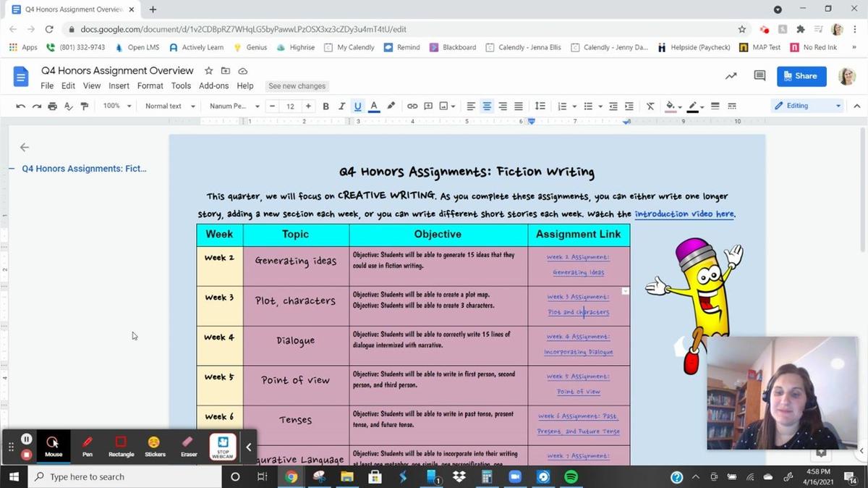Click the Move to folder icon
868x488 pixels.
pyautogui.click(x=226, y=71)
